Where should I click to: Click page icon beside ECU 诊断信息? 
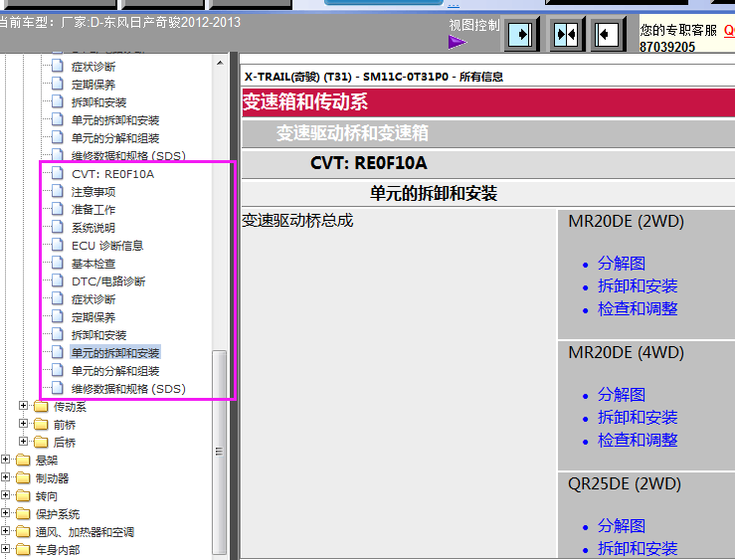(x=57, y=245)
